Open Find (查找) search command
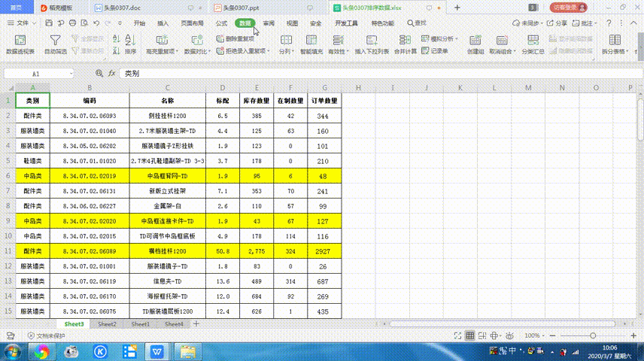Viewport: 644px width, 361px height. 417,23
